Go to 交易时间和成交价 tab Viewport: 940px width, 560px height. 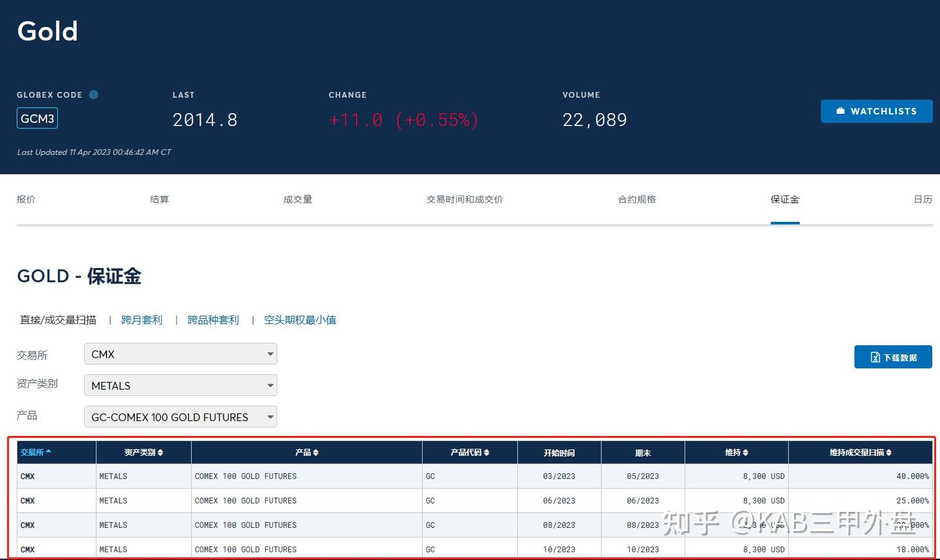(465, 199)
